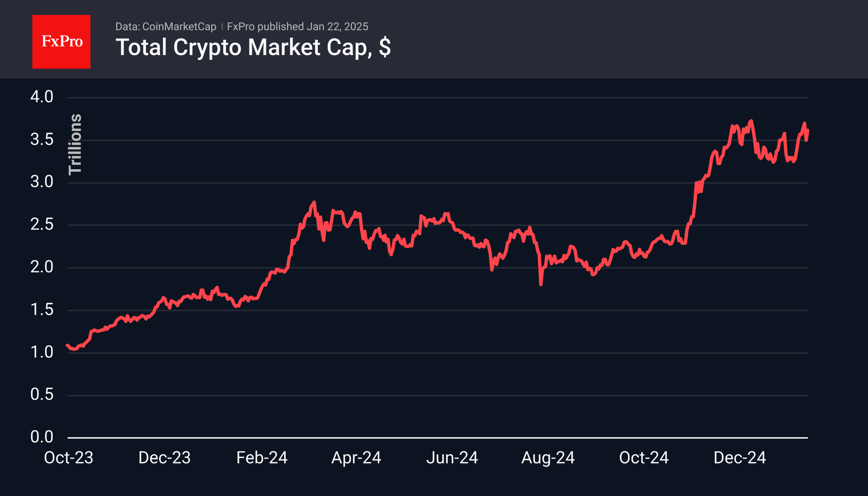Image resolution: width=868 pixels, height=496 pixels.
Task: Click the Jun-24 x-axis label
Action: [x=452, y=458]
